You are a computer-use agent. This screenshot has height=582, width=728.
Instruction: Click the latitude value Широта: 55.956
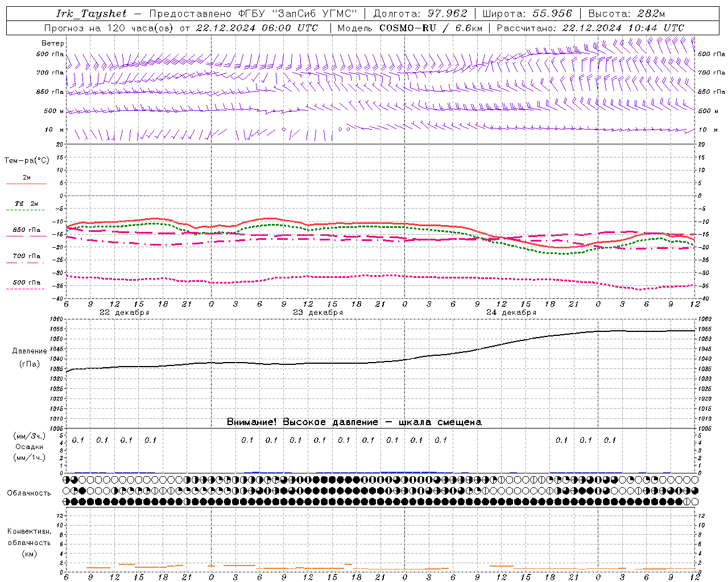pos(527,14)
